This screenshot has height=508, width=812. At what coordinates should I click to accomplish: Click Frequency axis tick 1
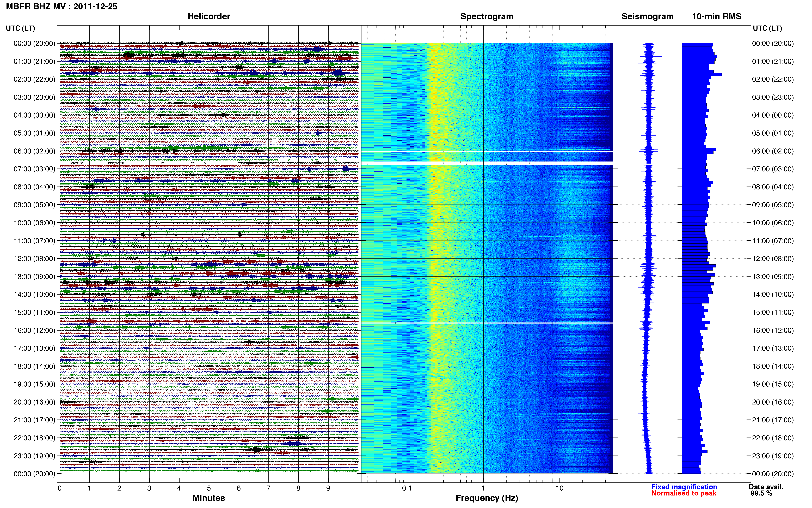click(x=483, y=488)
